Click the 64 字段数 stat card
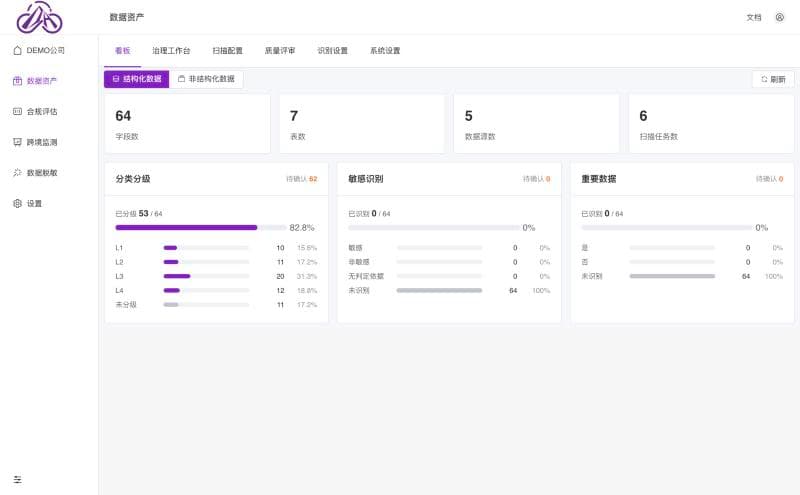Viewport: 800px width, 495px height. [x=187, y=123]
